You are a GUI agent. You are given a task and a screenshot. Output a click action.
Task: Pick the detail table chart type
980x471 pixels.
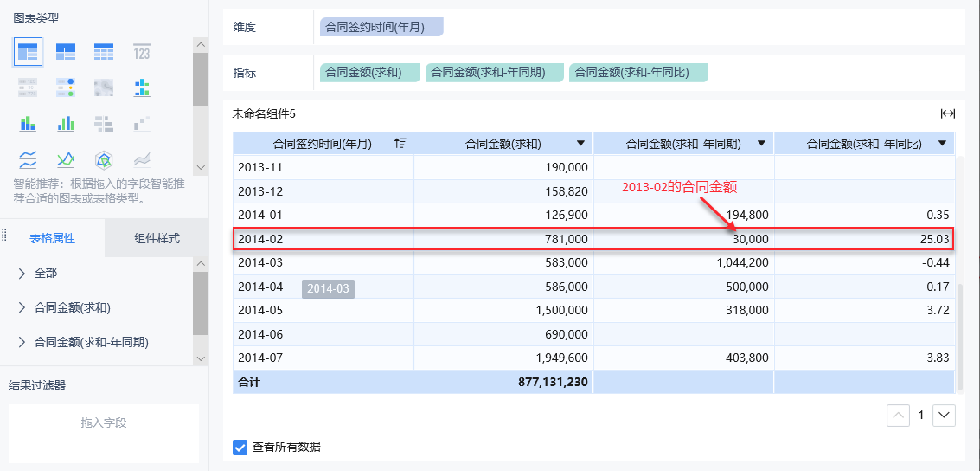(104, 53)
